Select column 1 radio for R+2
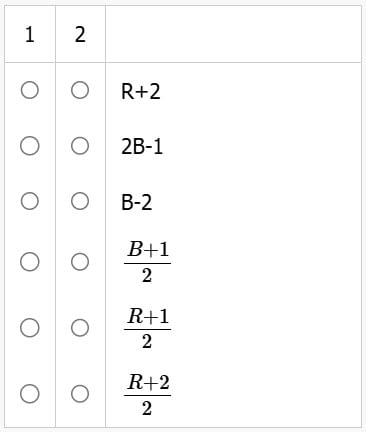 tap(30, 90)
